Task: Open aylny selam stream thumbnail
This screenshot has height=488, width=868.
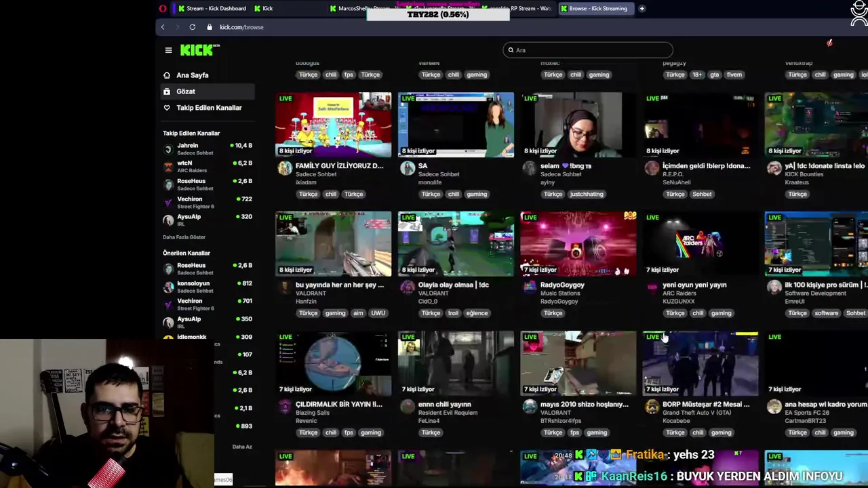Action: click(x=578, y=125)
